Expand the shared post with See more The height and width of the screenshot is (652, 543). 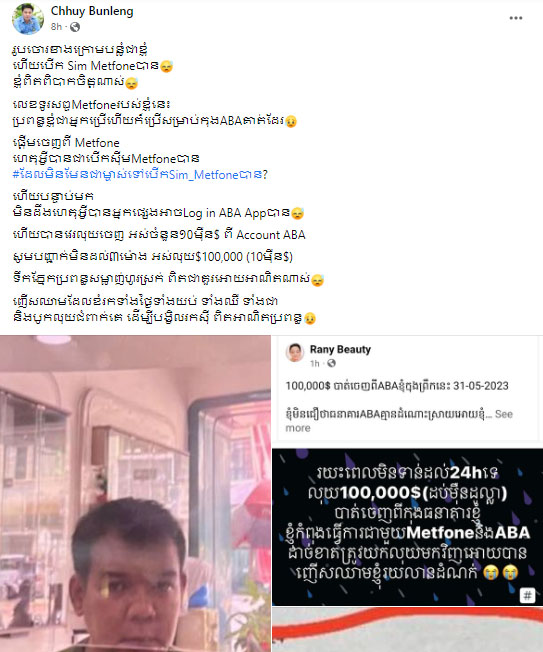(399, 421)
